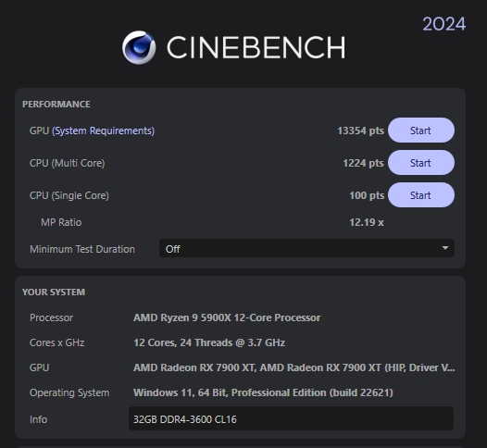Select the 13354 pts GPU score

click(x=360, y=131)
